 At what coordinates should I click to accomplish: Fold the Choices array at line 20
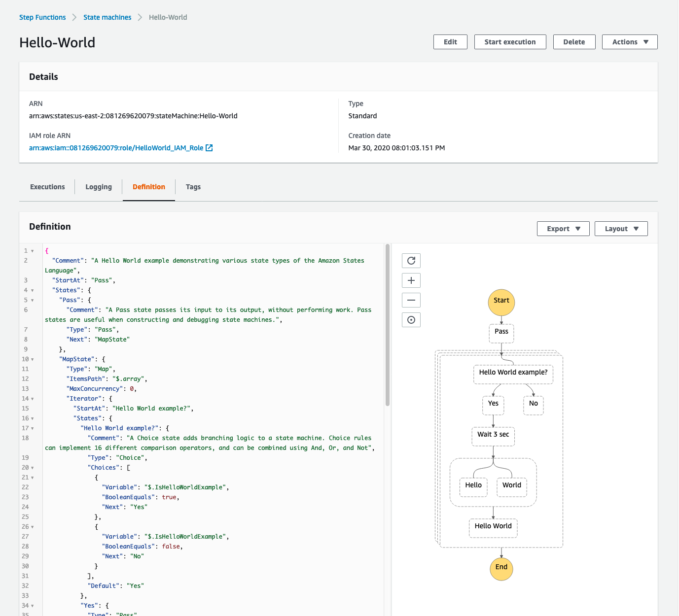tap(33, 468)
